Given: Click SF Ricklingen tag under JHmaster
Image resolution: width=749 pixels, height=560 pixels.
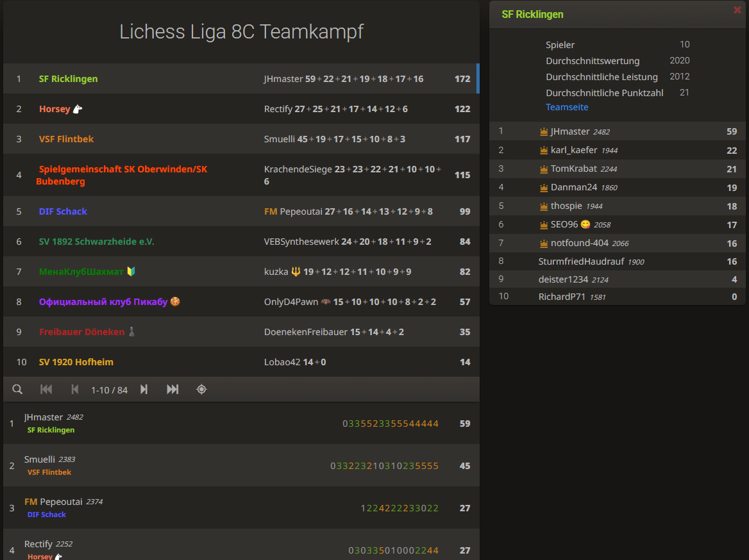Looking at the screenshot, I should pos(51,430).
